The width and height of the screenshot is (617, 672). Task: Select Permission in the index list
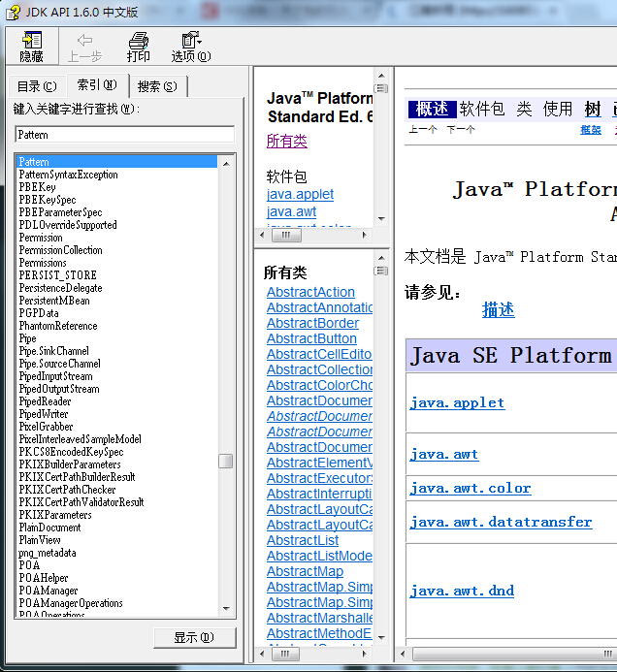point(41,238)
